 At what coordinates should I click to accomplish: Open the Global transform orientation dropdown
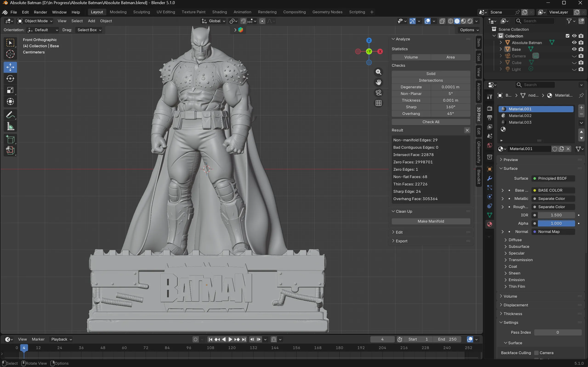214,21
